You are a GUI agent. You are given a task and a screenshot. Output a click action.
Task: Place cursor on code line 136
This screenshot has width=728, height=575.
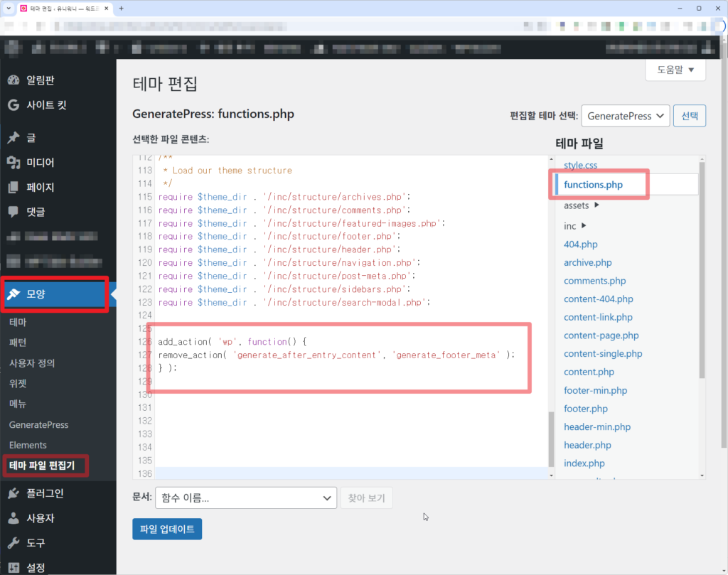click(x=351, y=474)
